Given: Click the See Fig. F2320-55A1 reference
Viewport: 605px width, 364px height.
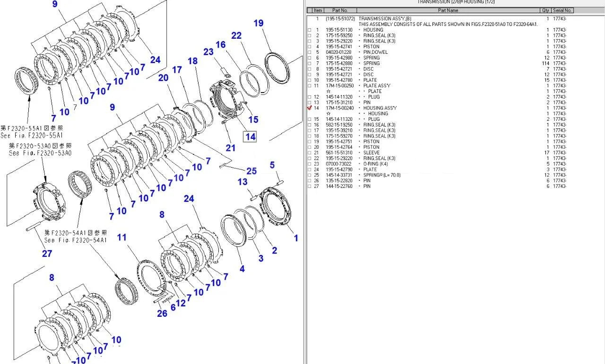Looking at the screenshot, I should (x=32, y=136).
